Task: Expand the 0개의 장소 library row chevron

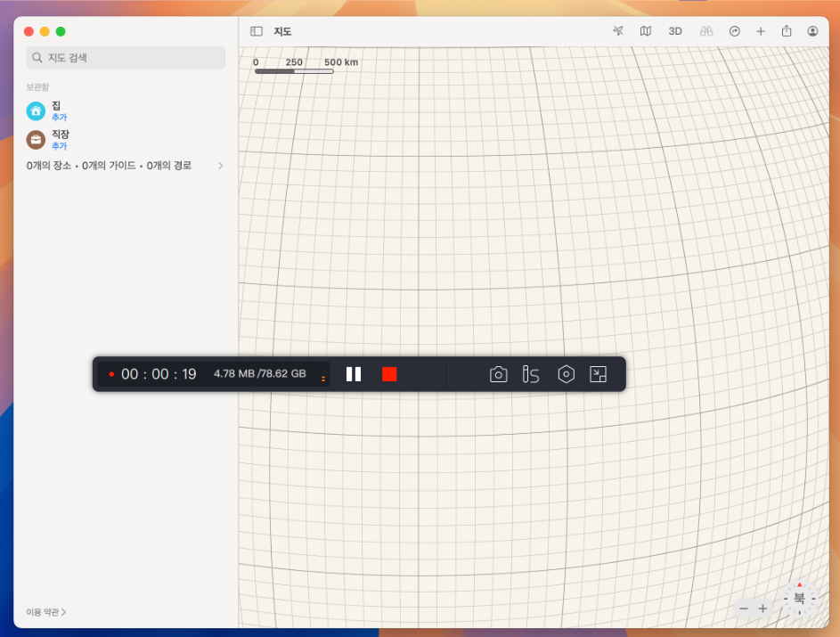Action: 220,166
